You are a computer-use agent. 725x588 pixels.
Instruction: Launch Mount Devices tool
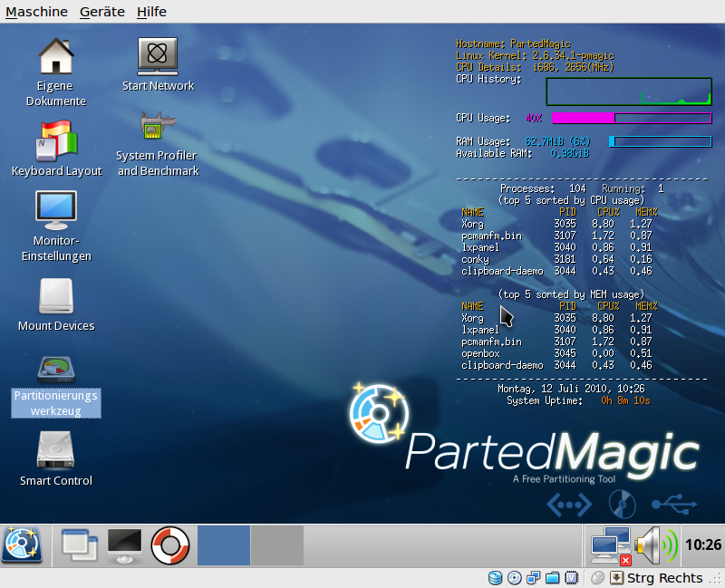[x=56, y=296]
